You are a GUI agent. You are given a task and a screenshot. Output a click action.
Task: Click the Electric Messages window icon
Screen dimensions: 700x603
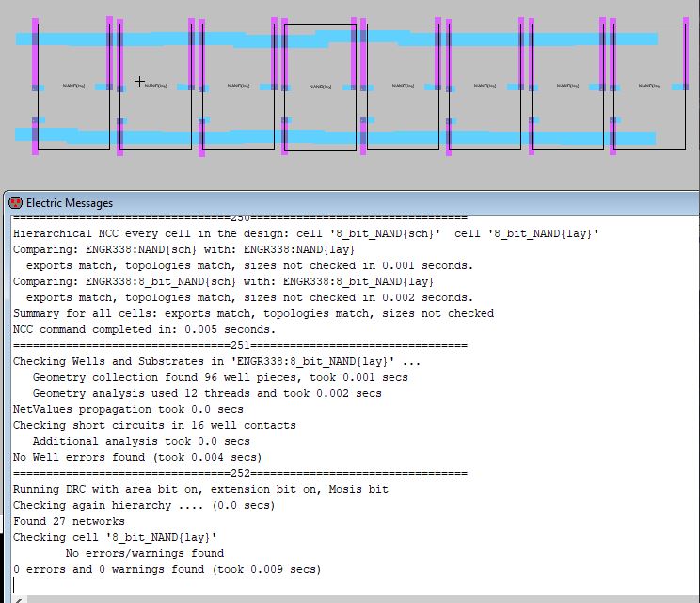[15, 202]
